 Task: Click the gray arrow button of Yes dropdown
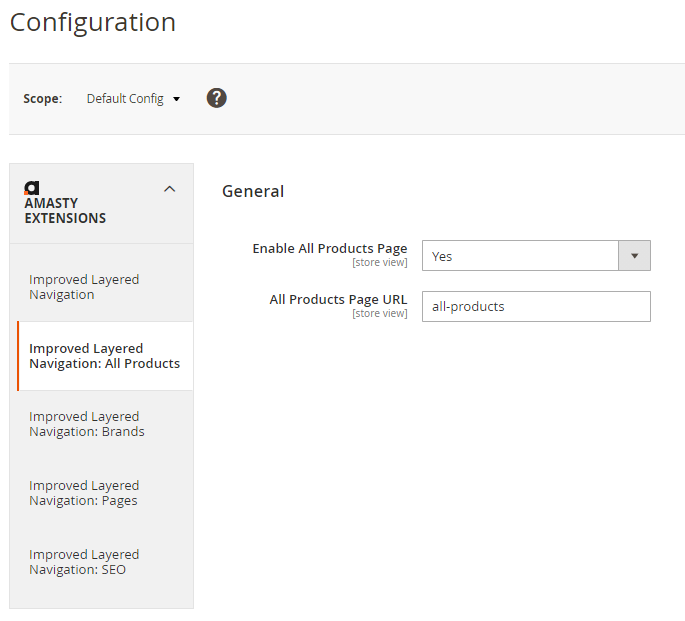[x=634, y=256]
